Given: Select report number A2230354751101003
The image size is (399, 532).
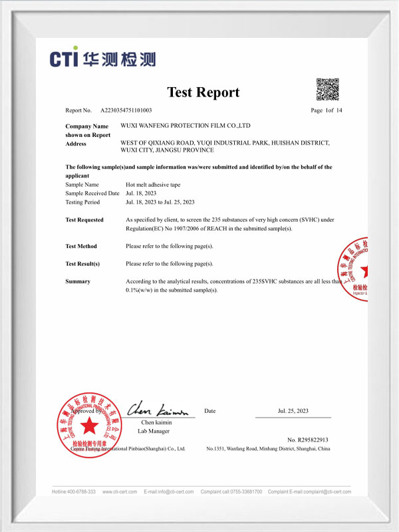Looking at the screenshot, I should (126, 110).
